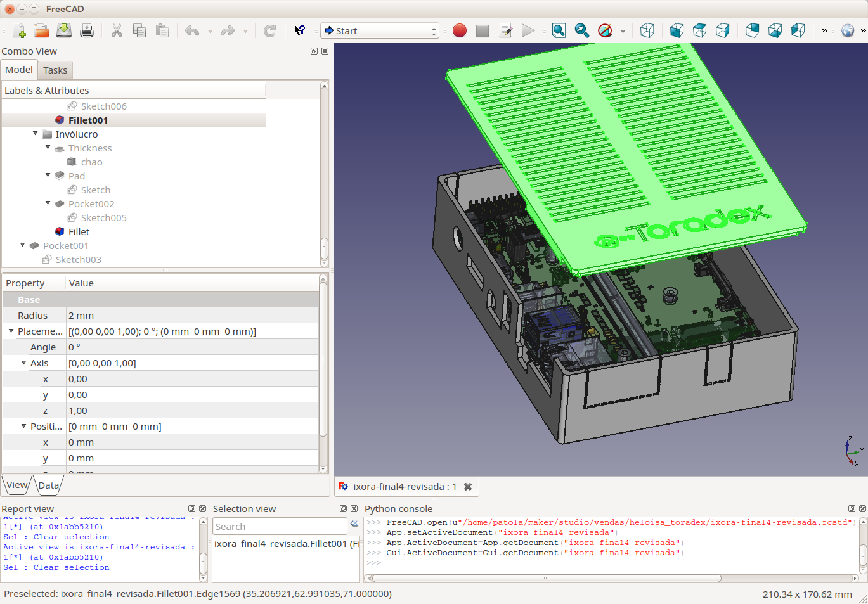Click the Fit all view icon

(559, 30)
